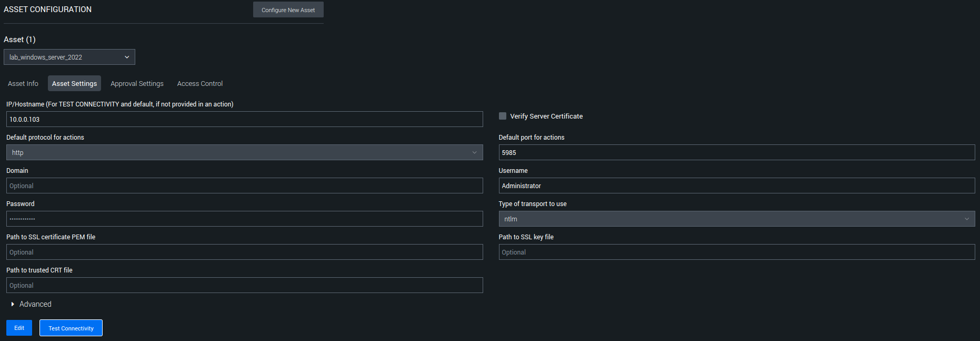Click the IP/Hostname input field

click(244, 119)
